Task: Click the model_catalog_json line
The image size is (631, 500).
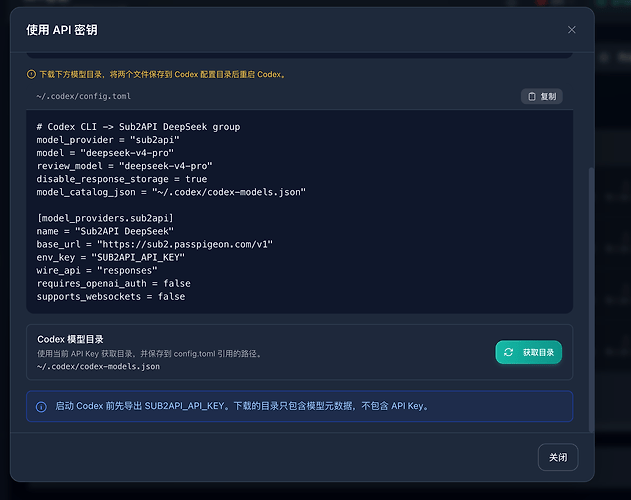Action: [x=171, y=192]
